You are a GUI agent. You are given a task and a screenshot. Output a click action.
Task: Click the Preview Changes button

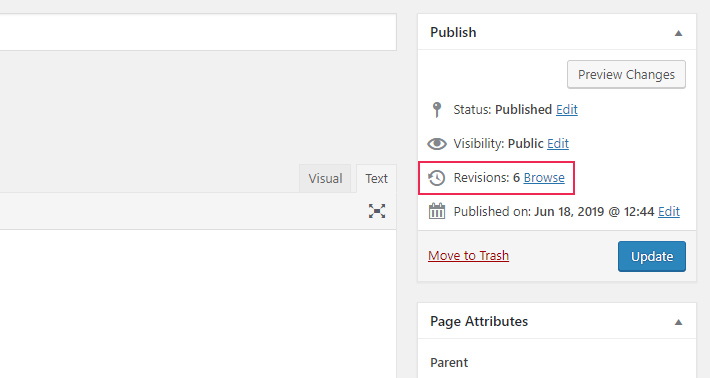coord(626,74)
